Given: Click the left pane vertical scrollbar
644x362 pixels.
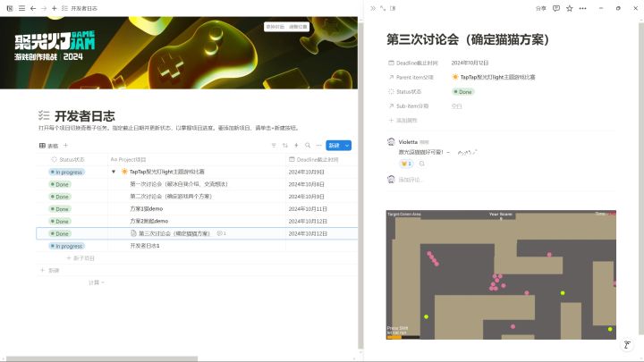Looking at the screenshot, I should (360, 185).
